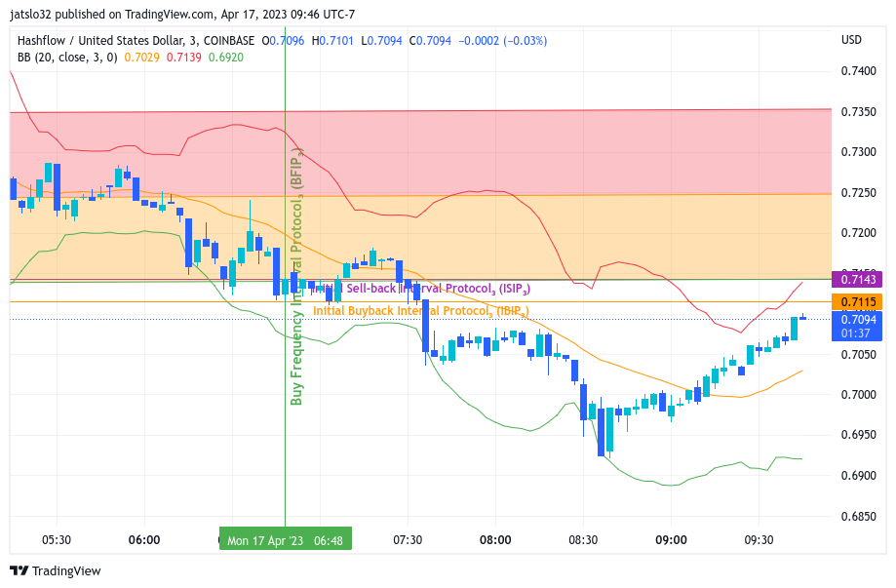The image size is (896, 588).
Task: Click the 09:00 time axis label
Action: (x=671, y=539)
